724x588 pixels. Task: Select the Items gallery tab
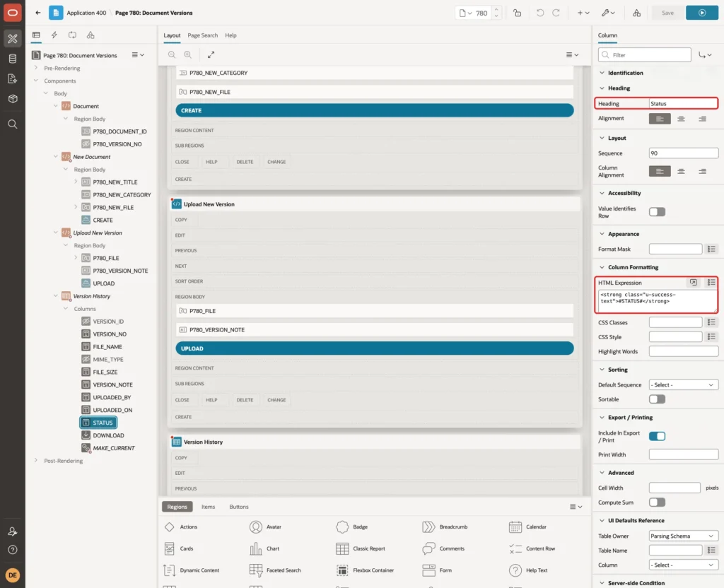209,507
